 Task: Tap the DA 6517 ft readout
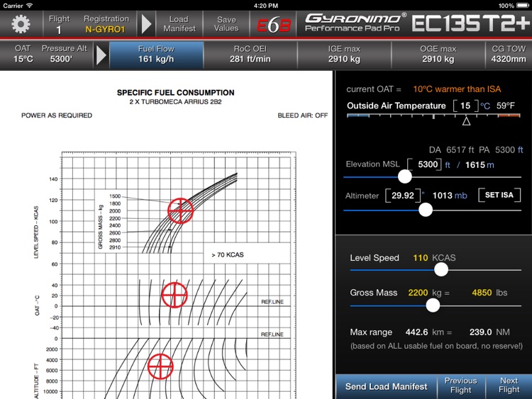[451, 150]
